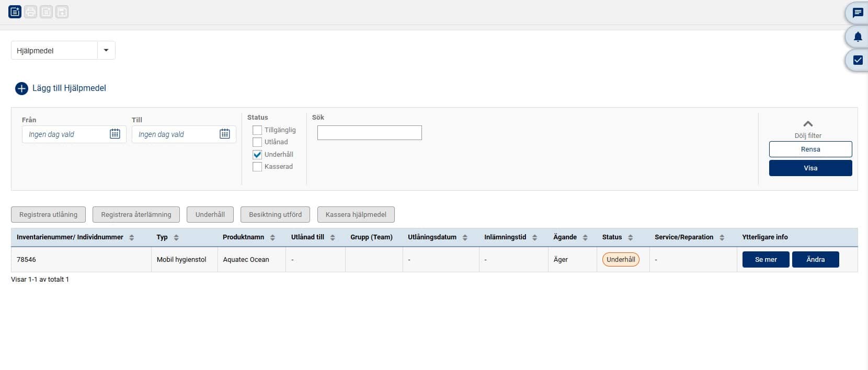Click the new document icon in top toolbar
Image resolution: width=868 pixels, height=370 pixels.
coord(15,11)
